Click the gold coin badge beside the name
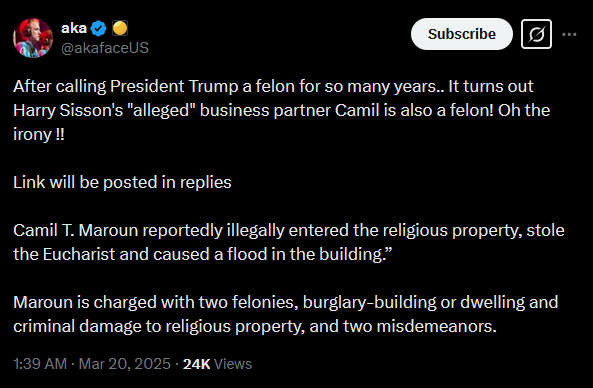Viewport: 593px width, 388px height. click(120, 28)
